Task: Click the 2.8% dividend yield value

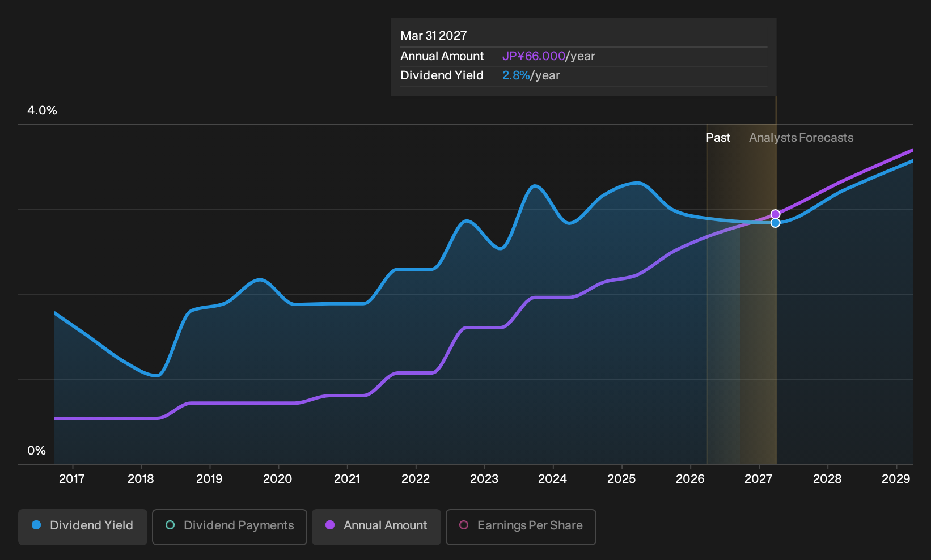Action: [x=516, y=75]
